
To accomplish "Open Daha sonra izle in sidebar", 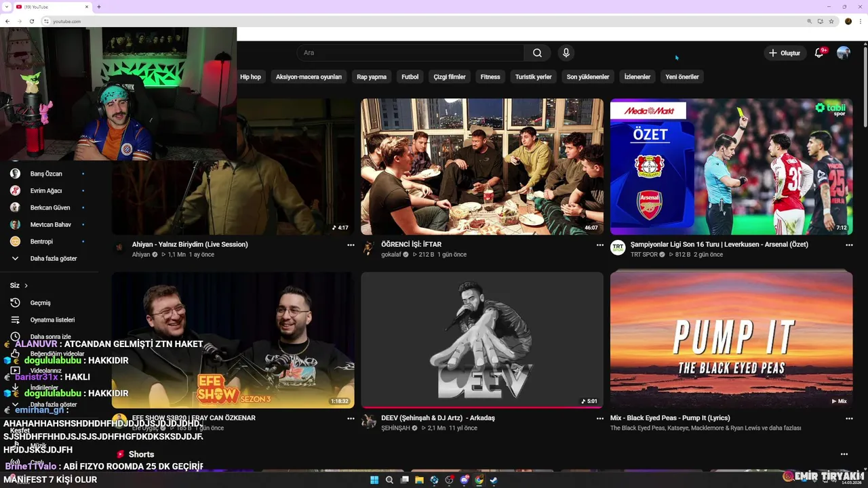I will click(49, 337).
